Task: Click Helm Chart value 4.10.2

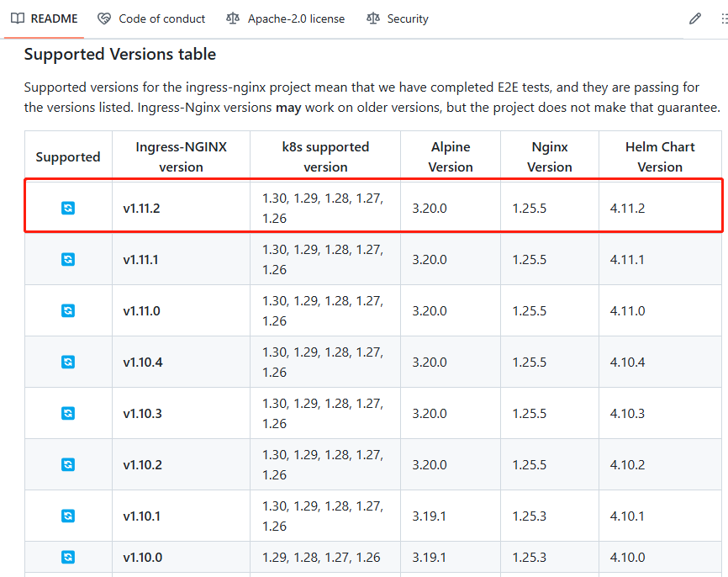Action: pyautogui.click(x=627, y=464)
